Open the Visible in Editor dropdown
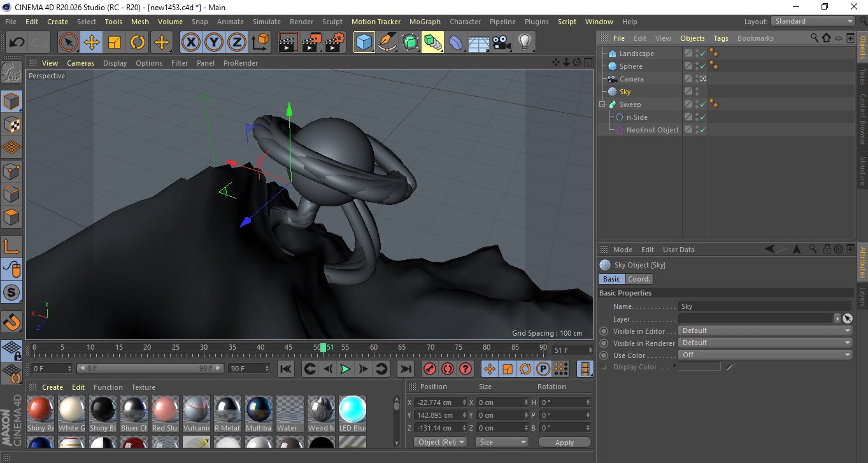This screenshot has width=868, height=463. click(x=765, y=331)
